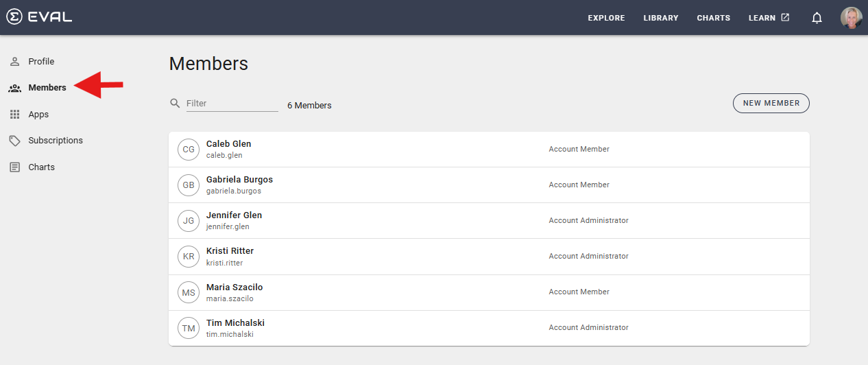This screenshot has width=868, height=365.
Task: Select the Maria Szacilo member entry
Action: [x=489, y=292]
